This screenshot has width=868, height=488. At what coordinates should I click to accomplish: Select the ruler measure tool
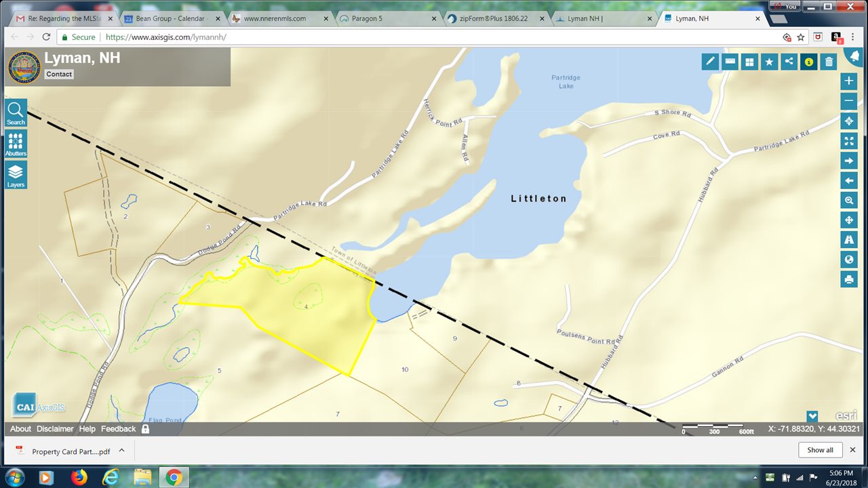point(730,62)
